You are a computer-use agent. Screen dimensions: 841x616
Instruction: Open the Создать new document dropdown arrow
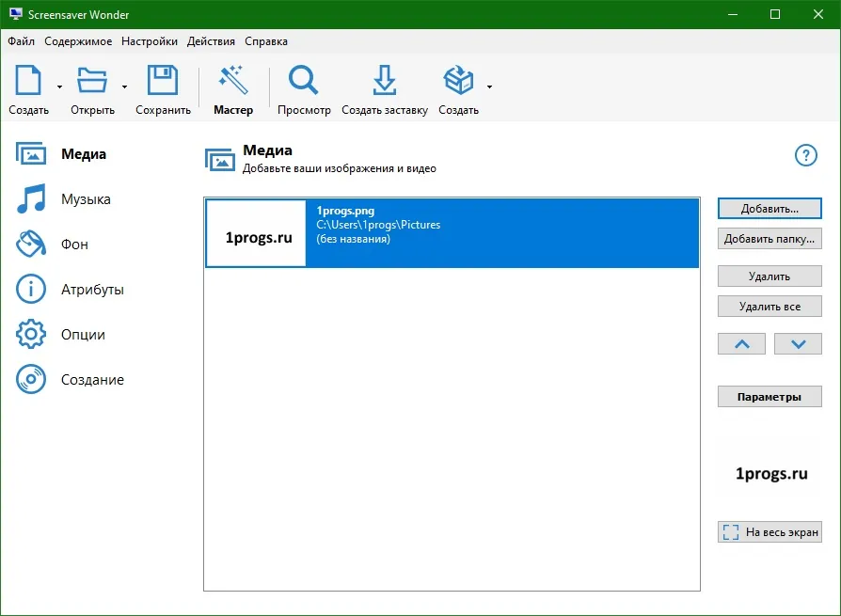(59, 87)
